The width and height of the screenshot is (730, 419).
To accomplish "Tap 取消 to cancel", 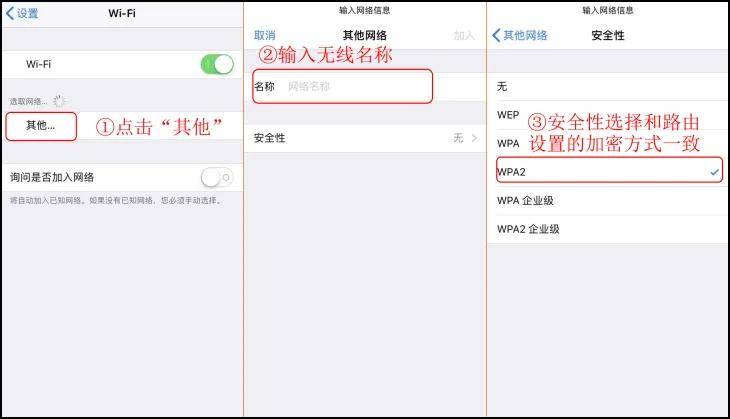I will click(264, 35).
